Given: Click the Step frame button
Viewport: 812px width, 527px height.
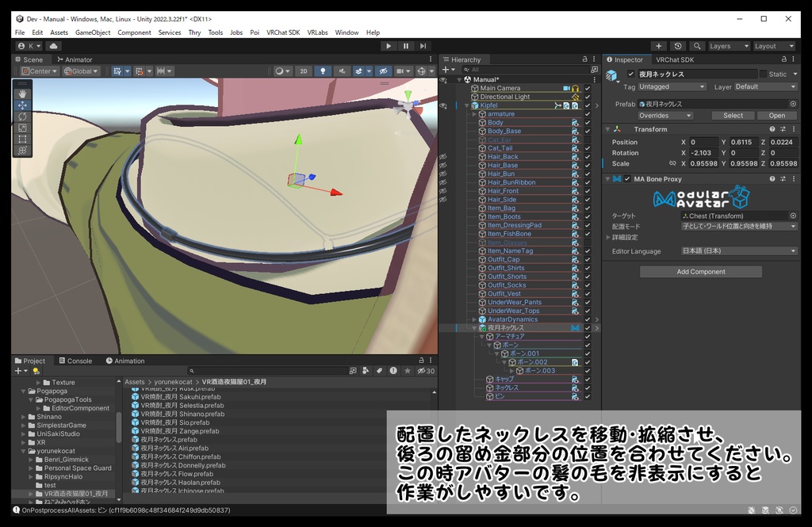Looking at the screenshot, I should pos(424,46).
